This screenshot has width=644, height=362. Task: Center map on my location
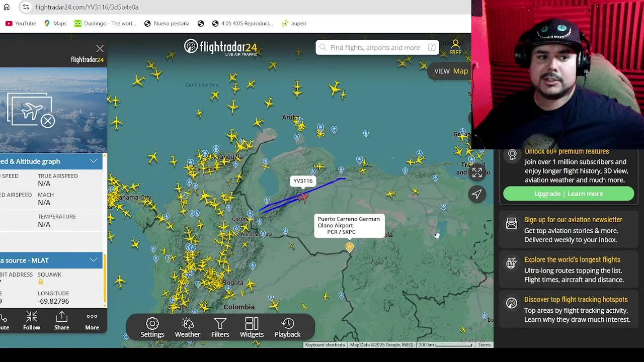tap(477, 194)
